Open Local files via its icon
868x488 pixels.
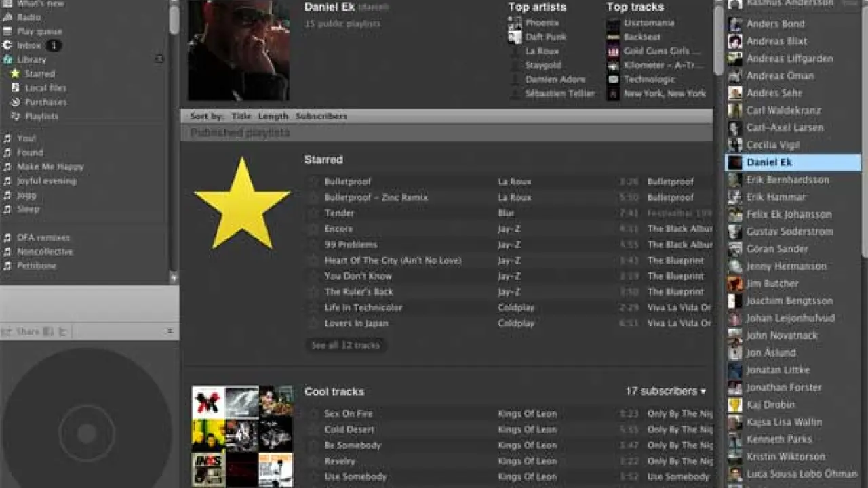pyautogui.click(x=15, y=88)
